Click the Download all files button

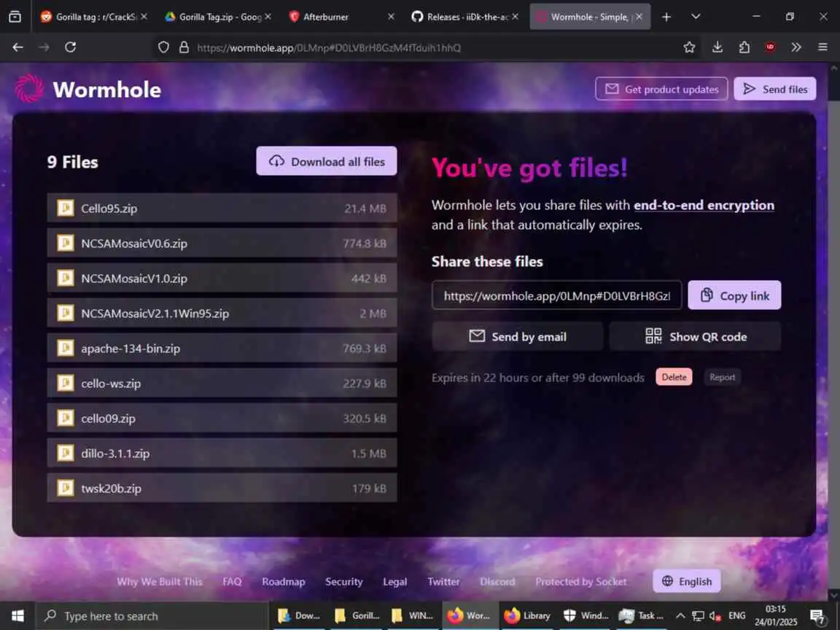click(326, 161)
